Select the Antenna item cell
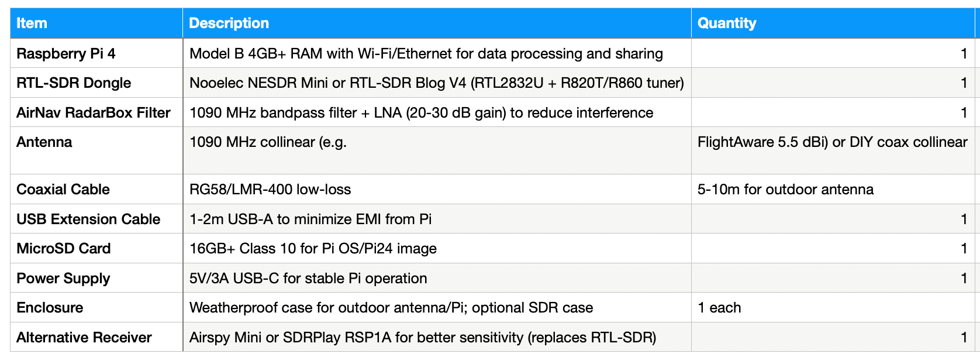Screen dimensions: 980x357 44,142
